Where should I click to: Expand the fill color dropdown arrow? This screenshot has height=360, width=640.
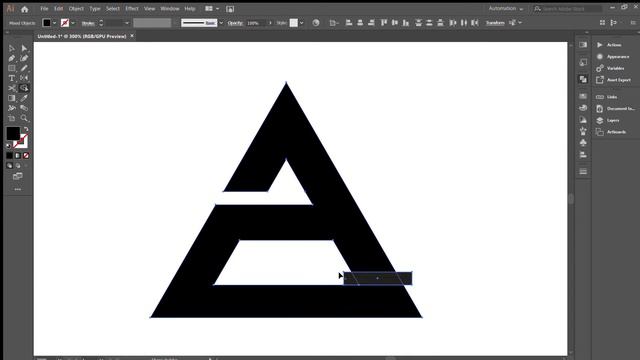[x=54, y=23]
